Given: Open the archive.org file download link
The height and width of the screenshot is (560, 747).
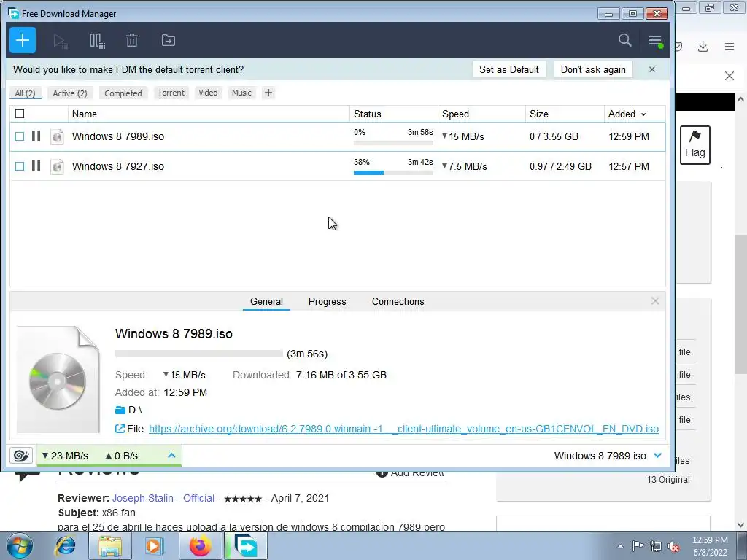Looking at the screenshot, I should 403,429.
